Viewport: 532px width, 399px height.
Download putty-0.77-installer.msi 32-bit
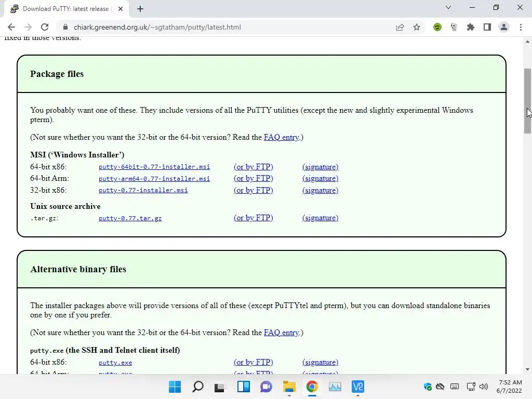point(143,190)
